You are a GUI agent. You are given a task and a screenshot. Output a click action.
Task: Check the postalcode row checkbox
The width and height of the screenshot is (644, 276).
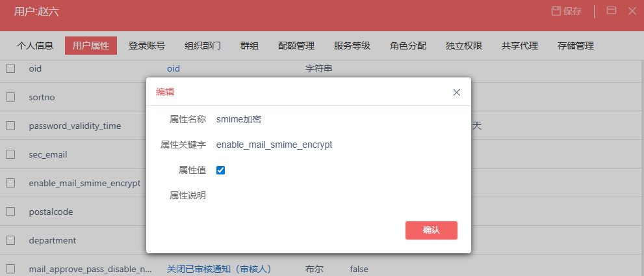click(x=10, y=212)
